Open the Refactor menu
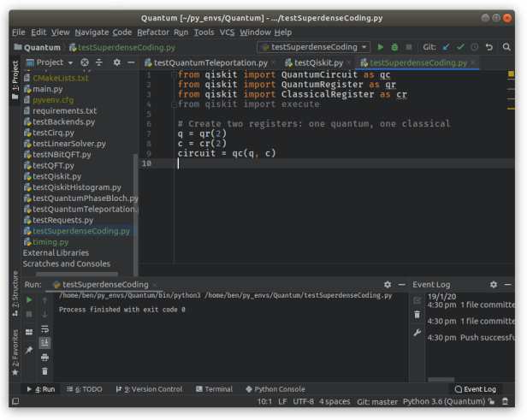Image resolution: width=527 pixels, height=420 pixels. (x=153, y=32)
